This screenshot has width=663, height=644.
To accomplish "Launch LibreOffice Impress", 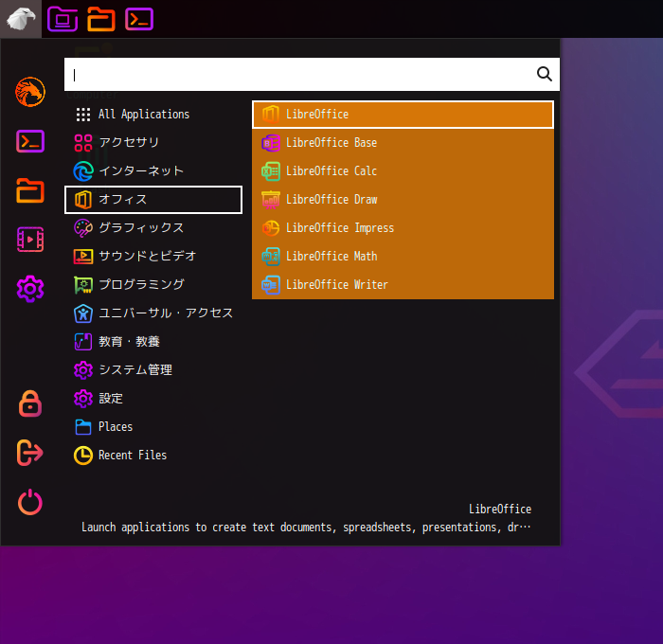I will point(403,228).
